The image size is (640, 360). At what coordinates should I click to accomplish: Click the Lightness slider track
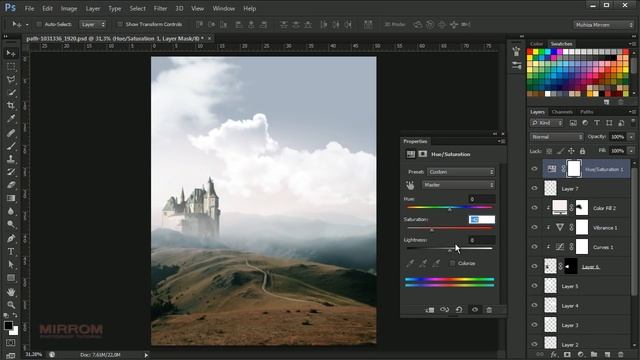449,248
